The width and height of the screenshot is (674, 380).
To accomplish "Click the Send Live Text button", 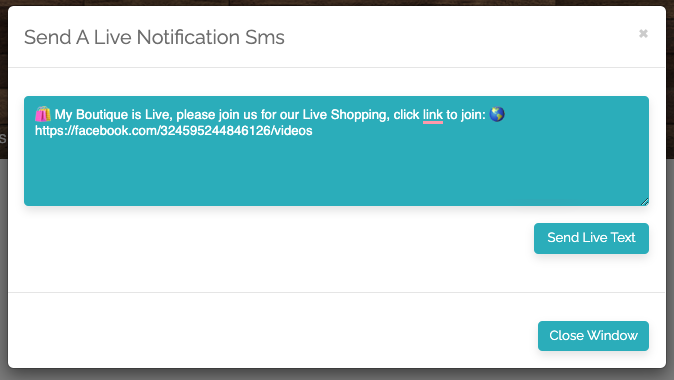I will pos(591,238).
